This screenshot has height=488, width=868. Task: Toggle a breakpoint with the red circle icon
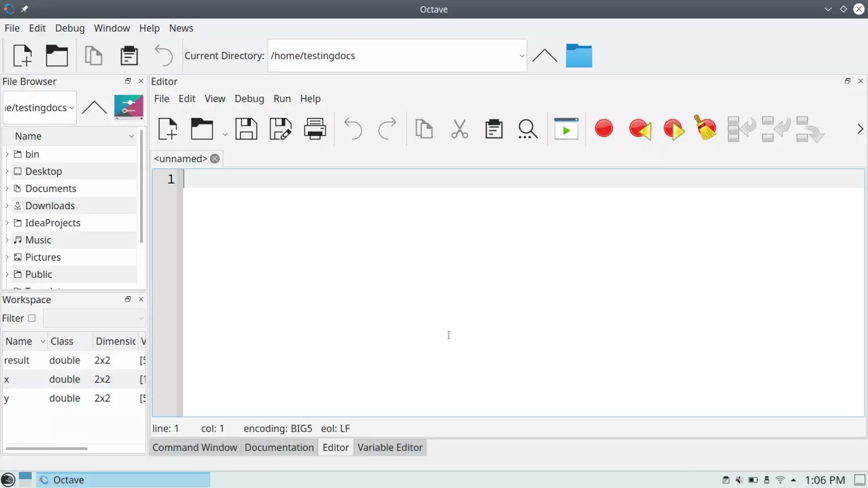click(x=604, y=129)
